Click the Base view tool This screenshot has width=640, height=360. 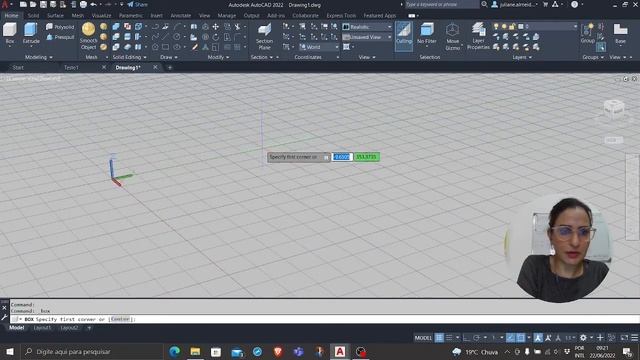point(620,33)
